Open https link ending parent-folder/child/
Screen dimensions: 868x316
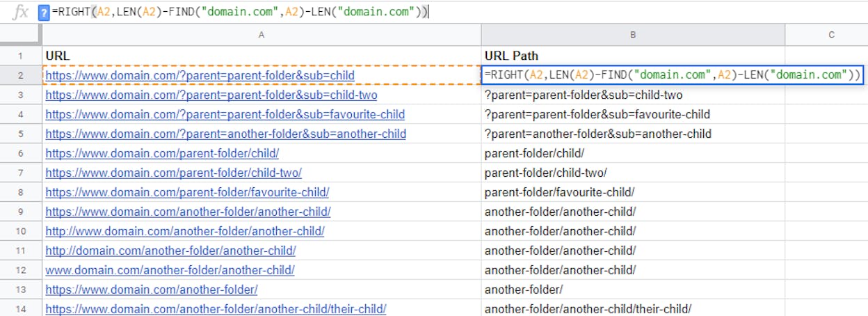(x=162, y=153)
